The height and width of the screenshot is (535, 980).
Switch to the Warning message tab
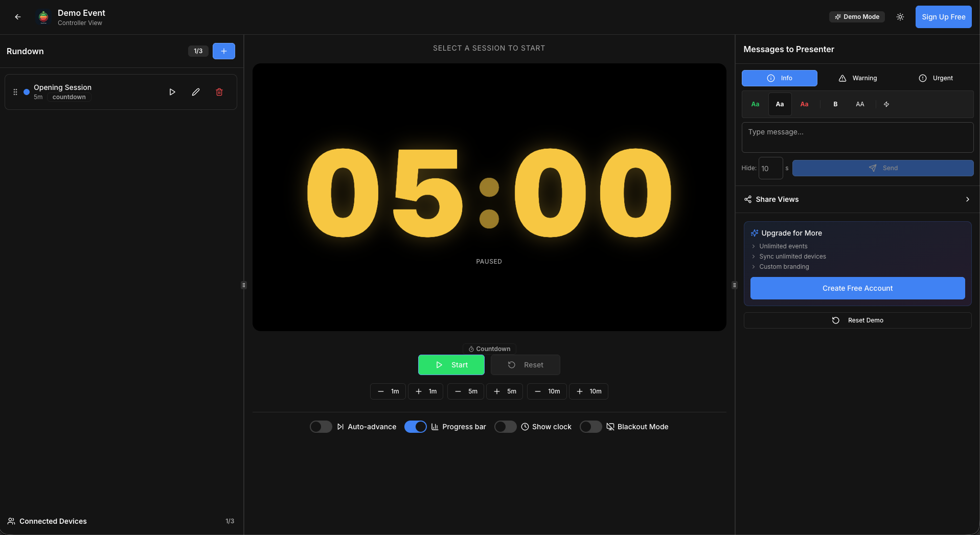858,78
